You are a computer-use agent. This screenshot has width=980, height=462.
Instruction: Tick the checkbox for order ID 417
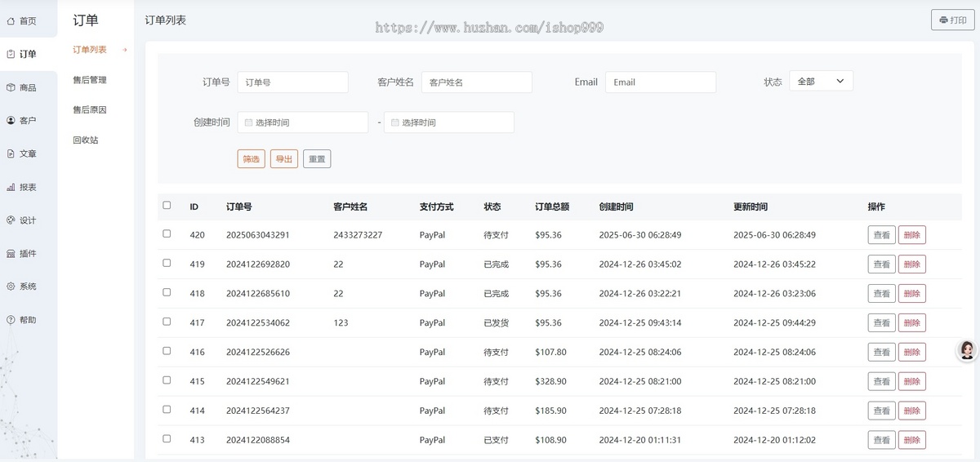click(x=167, y=322)
